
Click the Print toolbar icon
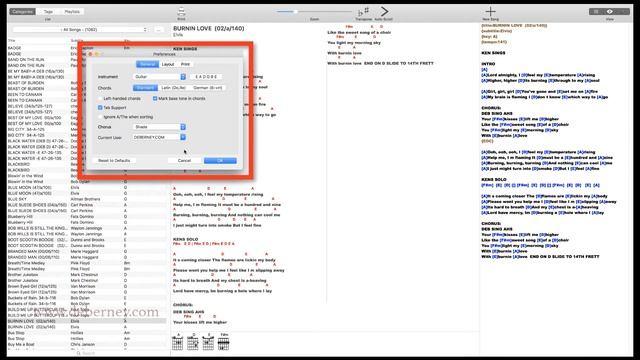tap(181, 12)
